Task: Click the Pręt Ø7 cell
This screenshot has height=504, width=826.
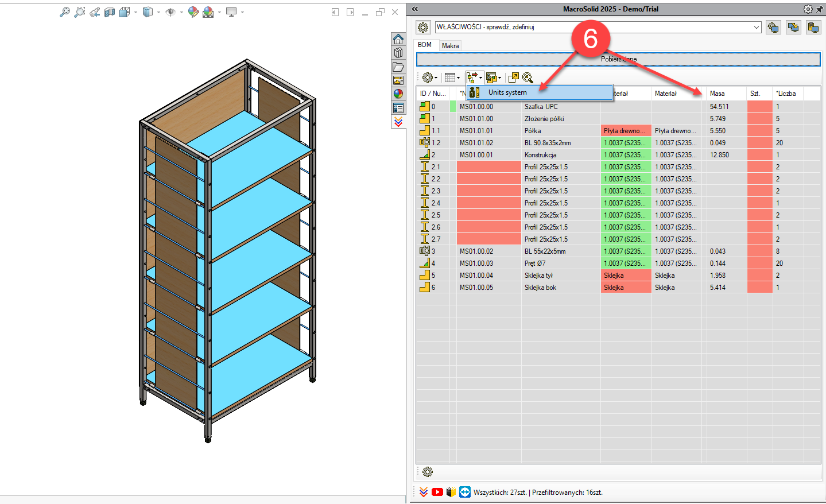Action: coord(560,263)
